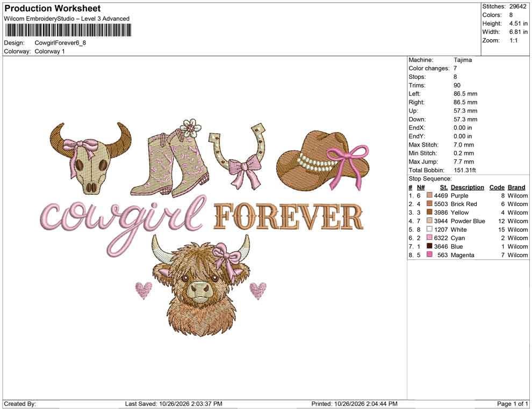Click the pink heart left of the cow
532x409 pixels.
(144, 291)
